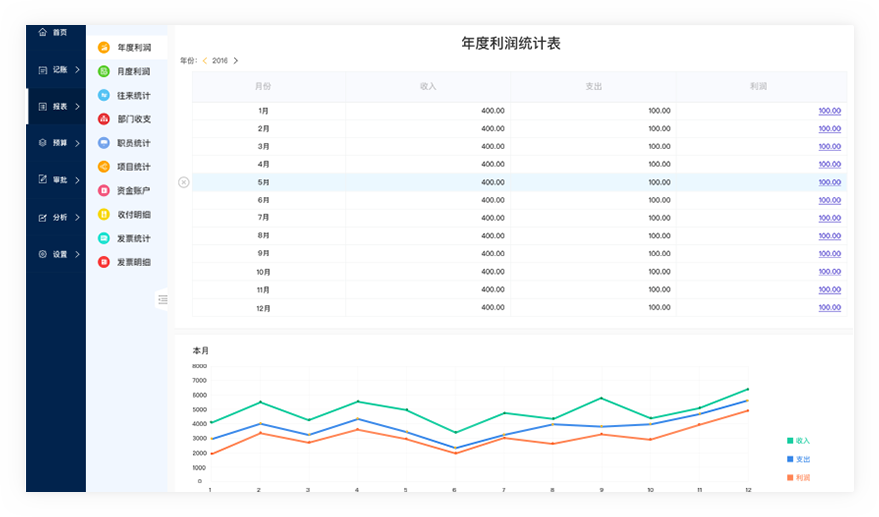The width and height of the screenshot is (879, 517).
Task: Open 部门收支 via its red icon
Action: click(x=104, y=119)
